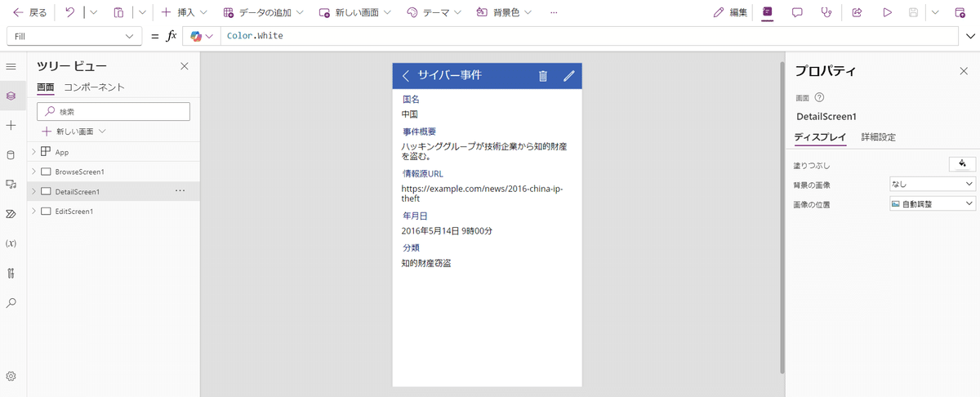This screenshot has height=397, width=980.
Task: Click the 情報源URL example.com link text
Action: [x=482, y=194]
